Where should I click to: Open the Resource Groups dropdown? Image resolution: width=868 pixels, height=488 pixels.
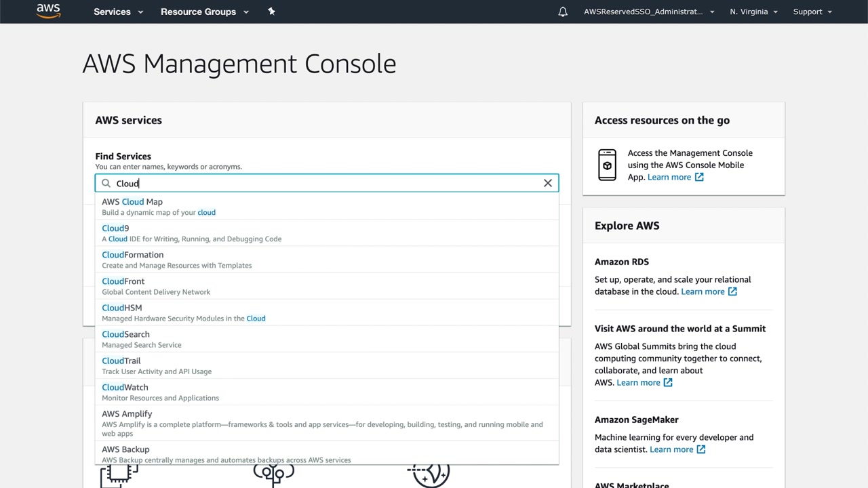[x=204, y=12]
